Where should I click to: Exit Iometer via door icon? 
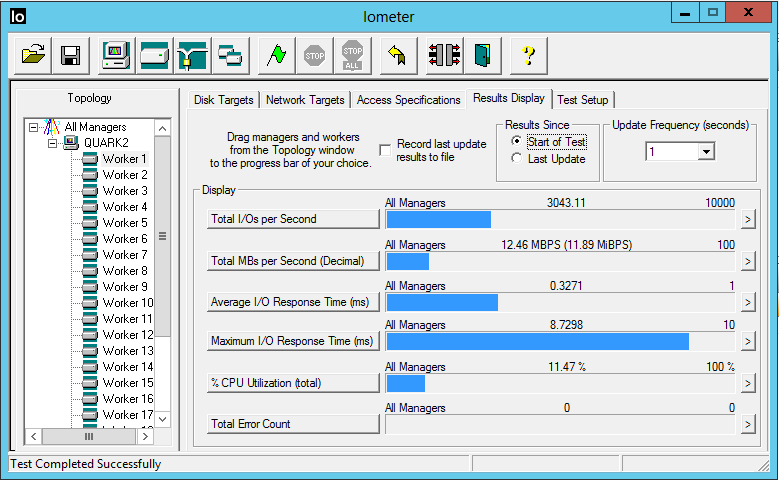click(x=482, y=55)
